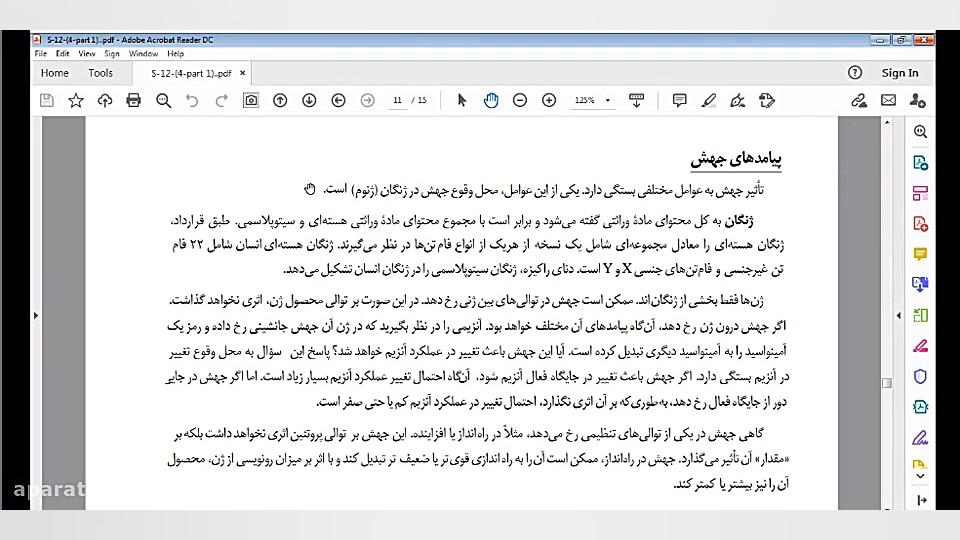Close the S-12-(4-part 1).pdf tab
This screenshot has height=540, width=960.
242,73
